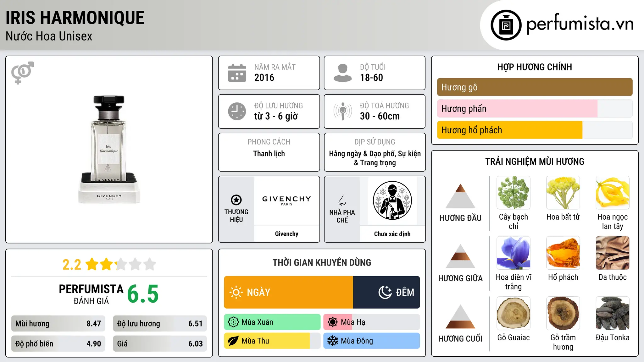Click the star badge icon above Thương hiệu
Viewport: 644px width, 362px height.
coord(236,200)
